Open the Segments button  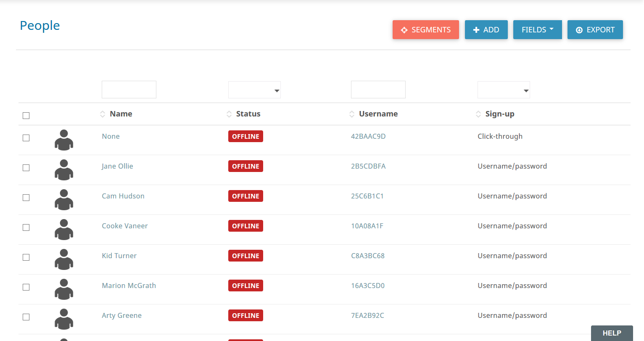coord(426,30)
